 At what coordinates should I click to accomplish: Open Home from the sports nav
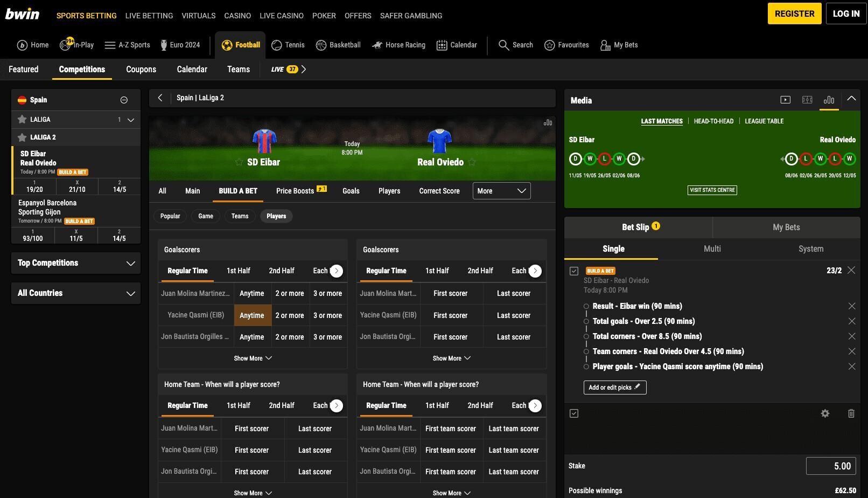coord(33,45)
